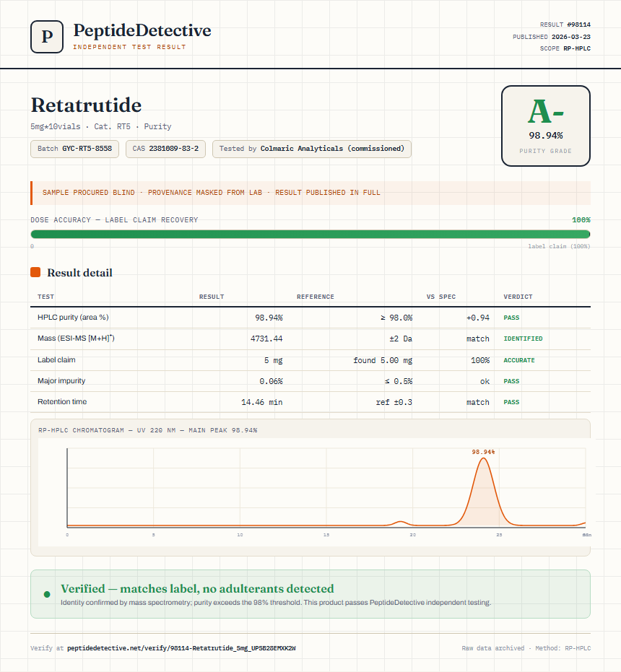Select the Retention time row label
This screenshot has width=621, height=672.
click(62, 401)
